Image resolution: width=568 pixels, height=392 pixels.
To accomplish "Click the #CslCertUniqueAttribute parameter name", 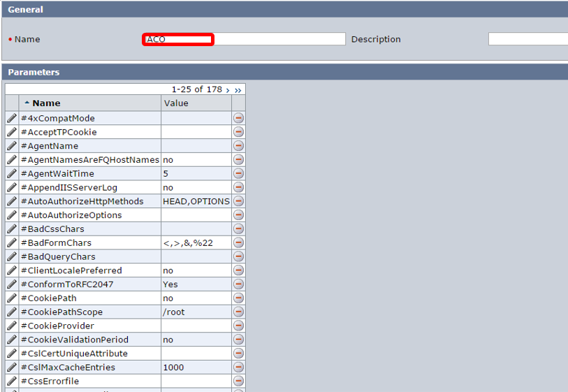I will (x=74, y=354).
